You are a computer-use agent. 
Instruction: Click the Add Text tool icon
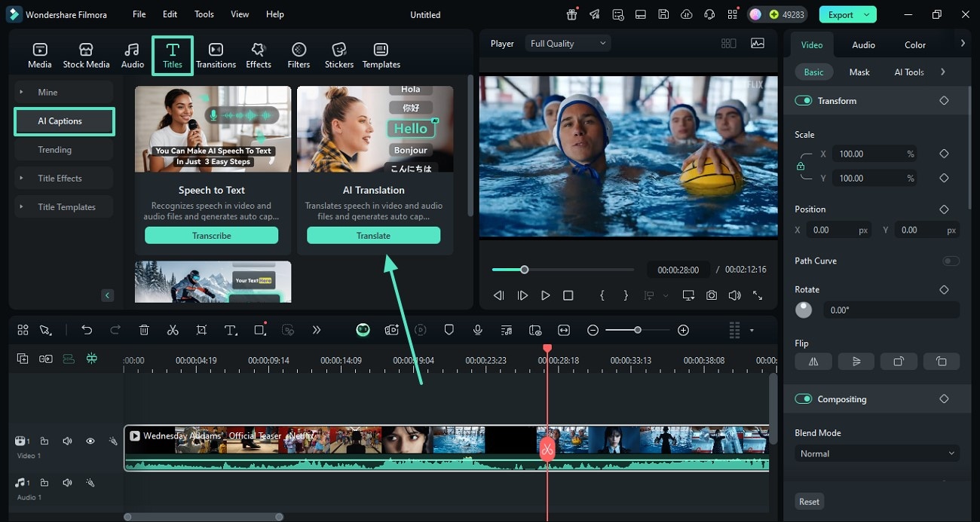[x=231, y=330]
